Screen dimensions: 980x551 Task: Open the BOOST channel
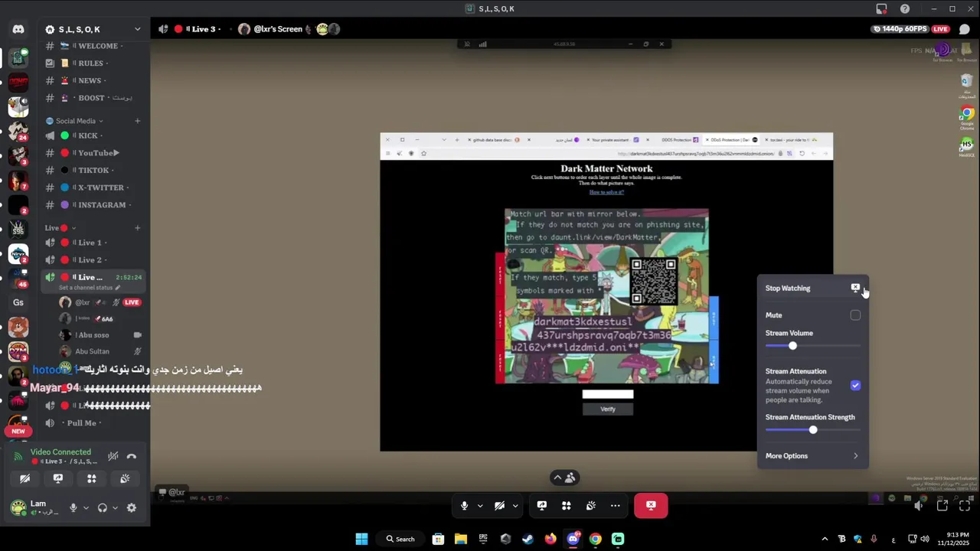click(x=93, y=98)
